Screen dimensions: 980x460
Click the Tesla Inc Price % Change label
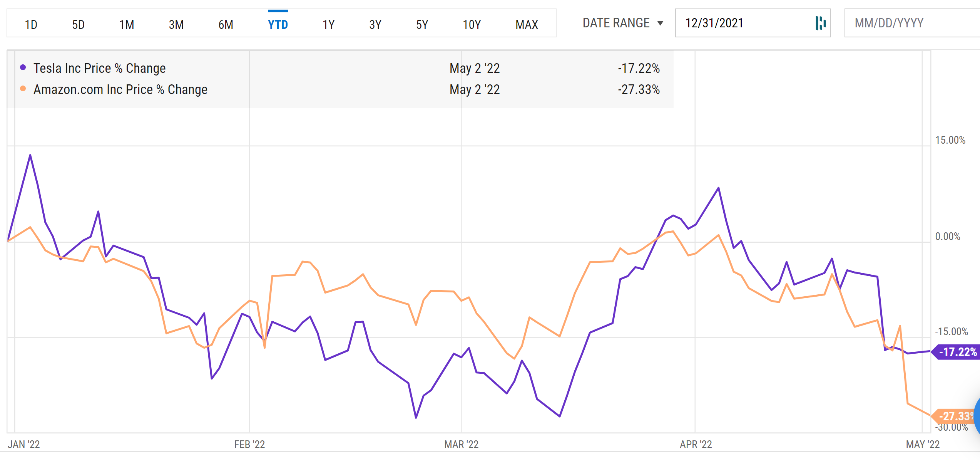[x=99, y=68]
